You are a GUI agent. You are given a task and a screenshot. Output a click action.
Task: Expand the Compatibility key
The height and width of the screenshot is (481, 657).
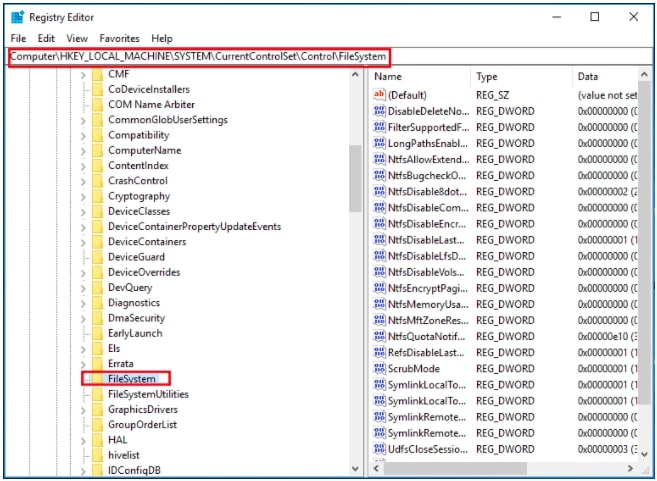[x=83, y=136]
